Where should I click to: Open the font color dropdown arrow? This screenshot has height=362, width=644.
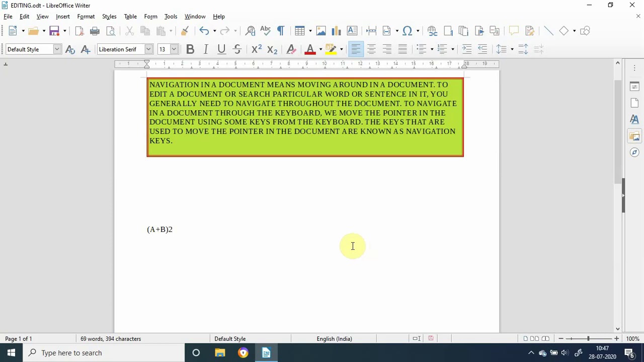click(x=320, y=49)
